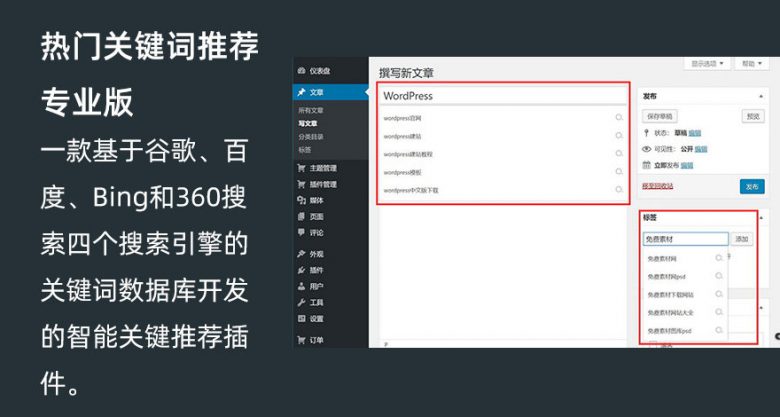Open the 设置 settings icon
The width and height of the screenshot is (780, 417).
pos(301,318)
